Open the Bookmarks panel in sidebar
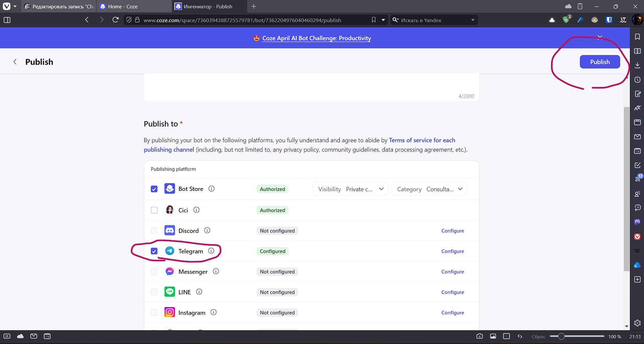The height and width of the screenshot is (344, 644). pos(637,37)
